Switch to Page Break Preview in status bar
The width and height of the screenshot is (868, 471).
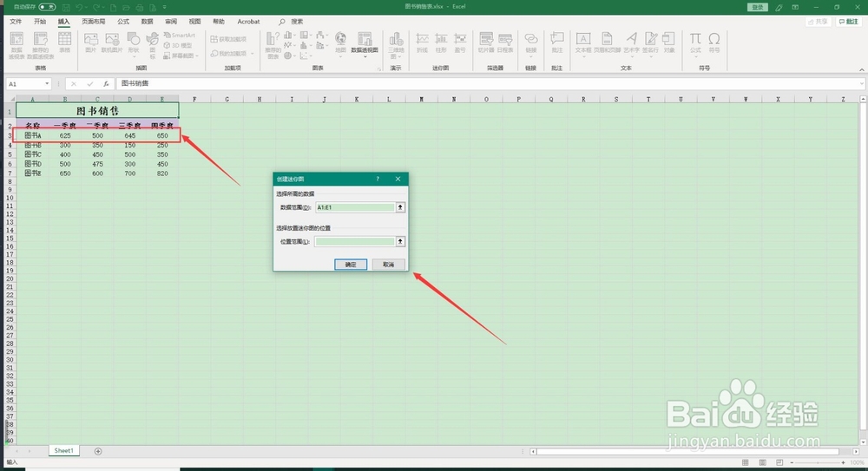click(779, 462)
